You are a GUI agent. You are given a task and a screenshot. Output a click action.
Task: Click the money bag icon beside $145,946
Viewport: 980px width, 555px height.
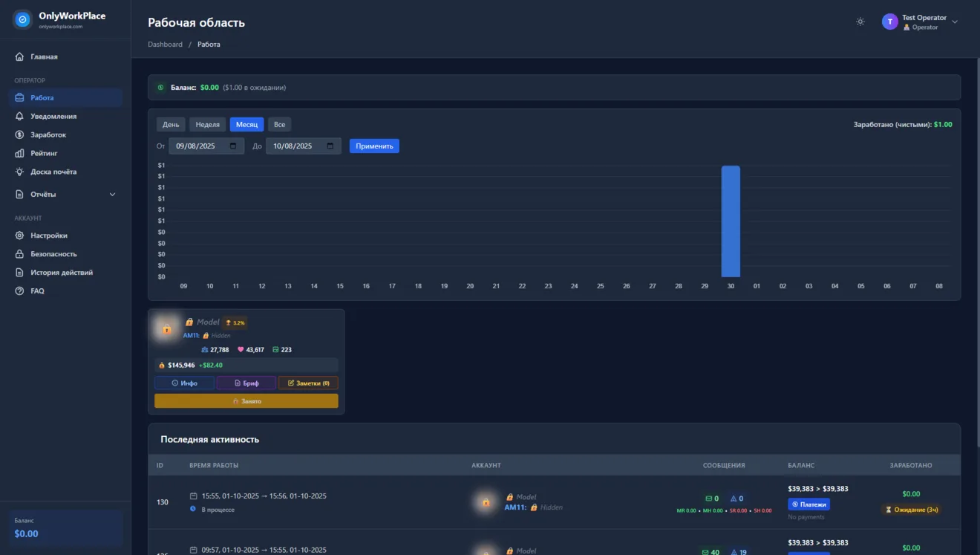pyautogui.click(x=162, y=366)
